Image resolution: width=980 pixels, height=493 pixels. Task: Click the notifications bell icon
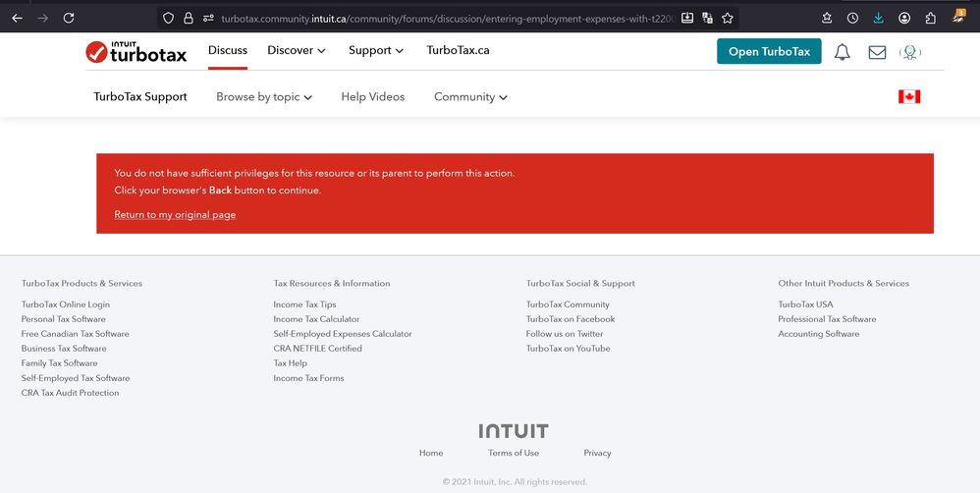[x=842, y=52]
